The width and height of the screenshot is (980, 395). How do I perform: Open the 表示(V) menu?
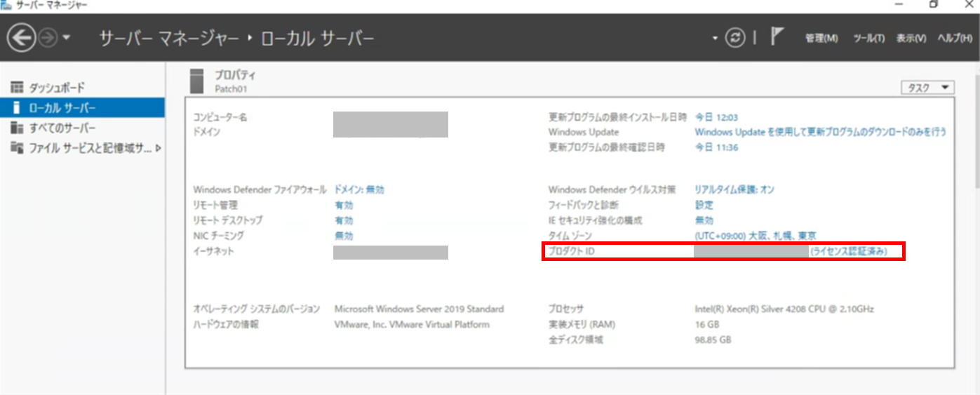point(911,39)
